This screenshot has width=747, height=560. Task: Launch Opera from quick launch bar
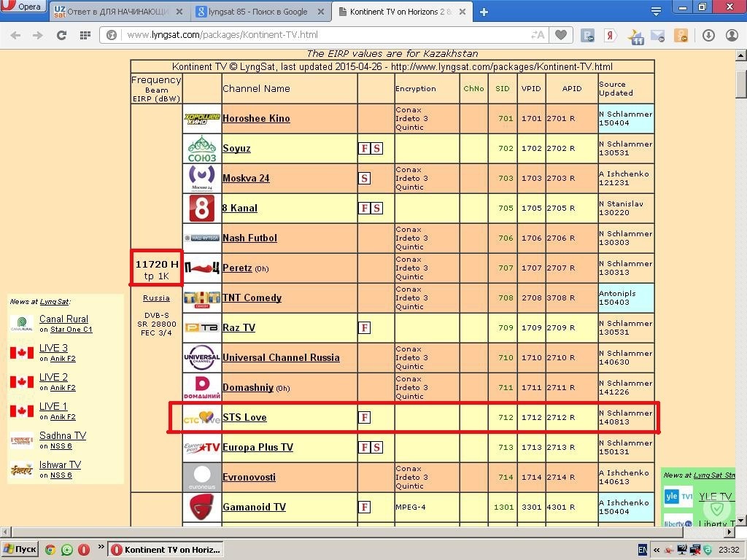pos(84,550)
